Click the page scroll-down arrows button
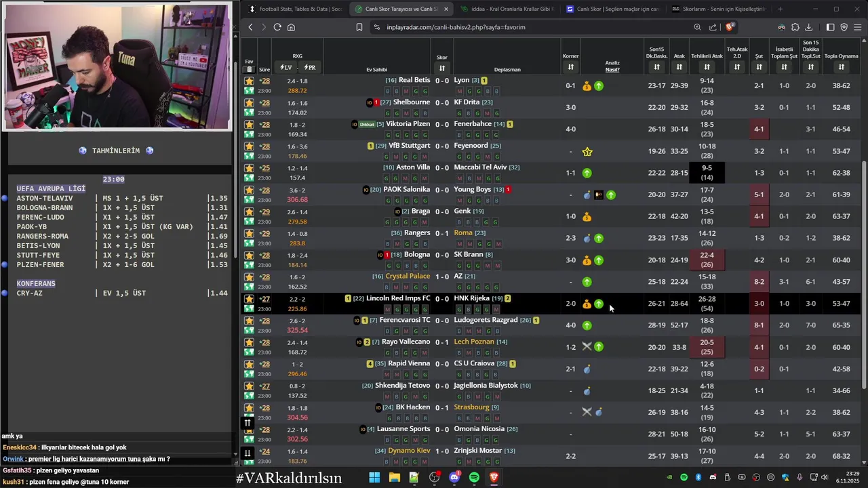The height and width of the screenshot is (488, 868). point(248,453)
